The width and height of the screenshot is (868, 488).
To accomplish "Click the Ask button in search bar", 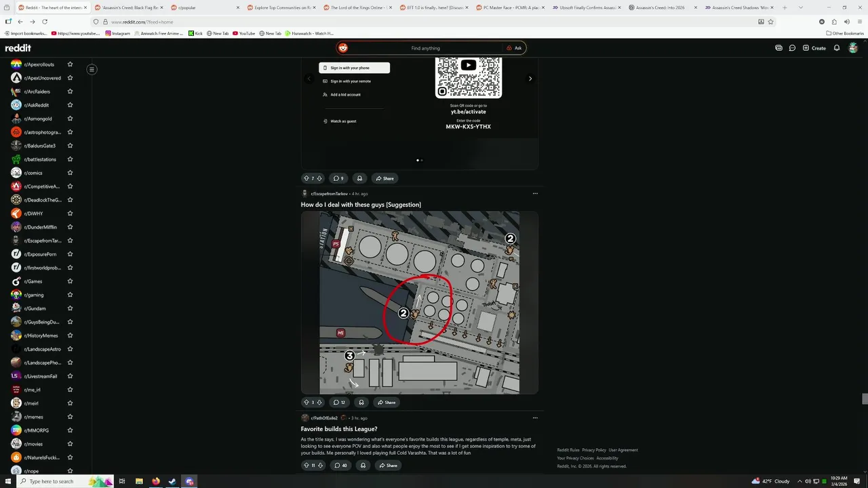I will (514, 48).
